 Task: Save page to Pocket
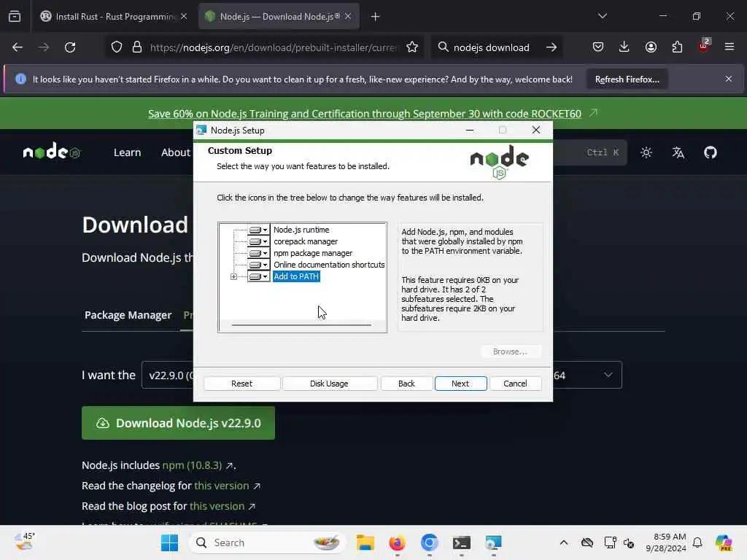tap(598, 47)
